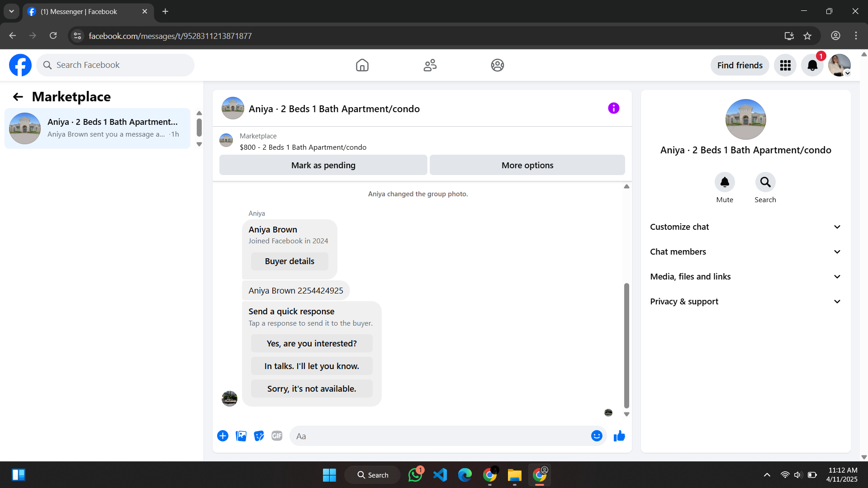The height and width of the screenshot is (488, 868).
Task: Open Visual Studio Code from taskbar
Action: 440,475
